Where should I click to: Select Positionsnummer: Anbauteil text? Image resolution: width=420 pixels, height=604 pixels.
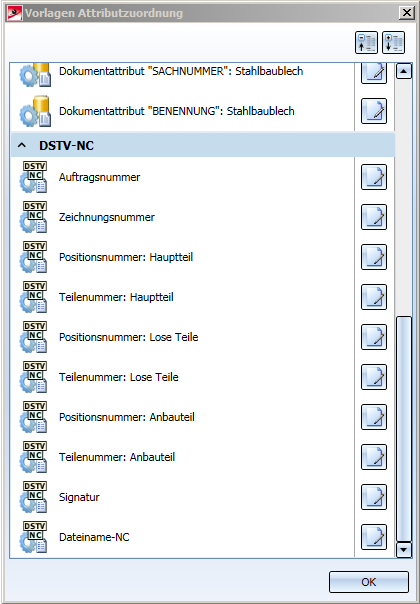pos(127,417)
